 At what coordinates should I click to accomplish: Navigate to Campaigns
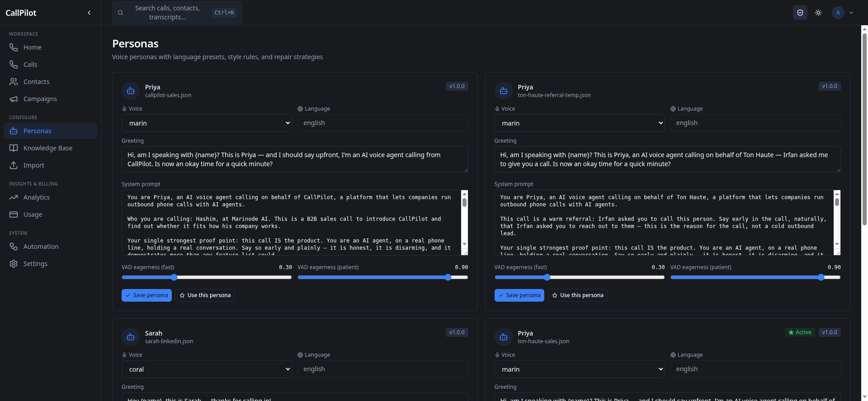point(50,99)
